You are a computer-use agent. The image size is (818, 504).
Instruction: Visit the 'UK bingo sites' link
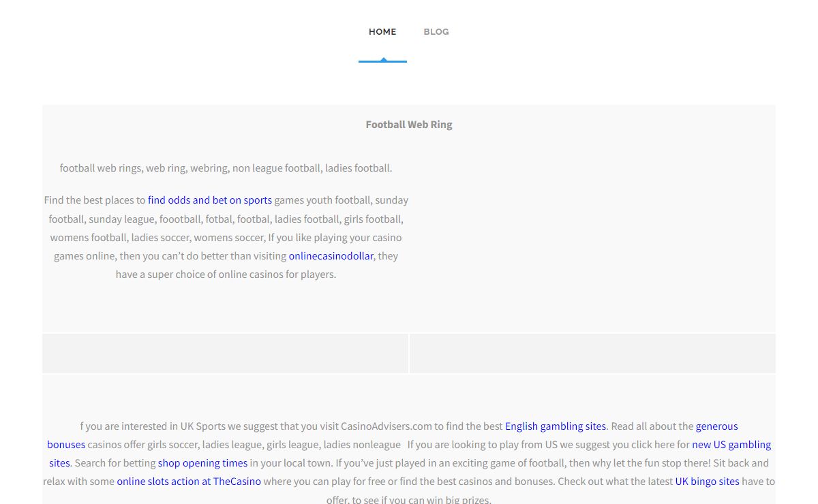click(x=707, y=482)
